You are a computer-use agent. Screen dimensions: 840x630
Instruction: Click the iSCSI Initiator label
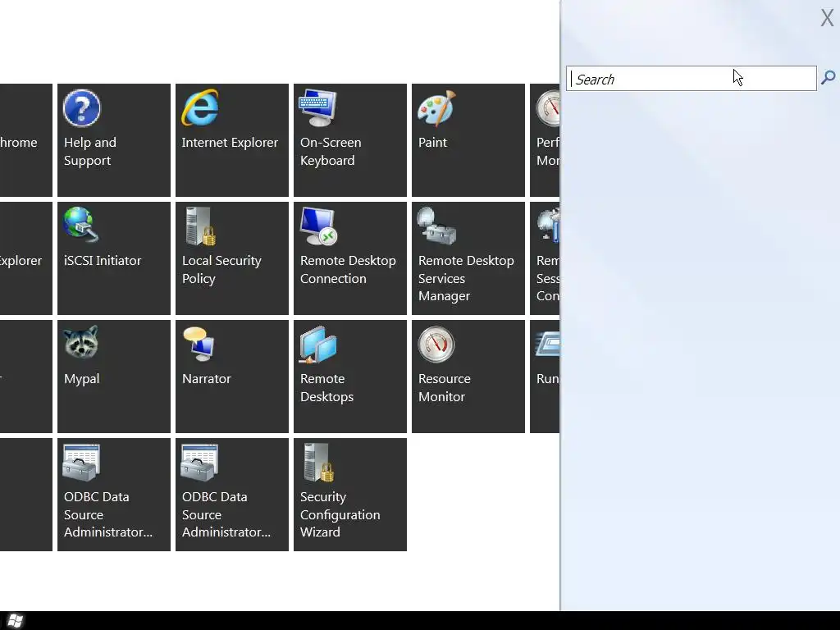point(103,261)
